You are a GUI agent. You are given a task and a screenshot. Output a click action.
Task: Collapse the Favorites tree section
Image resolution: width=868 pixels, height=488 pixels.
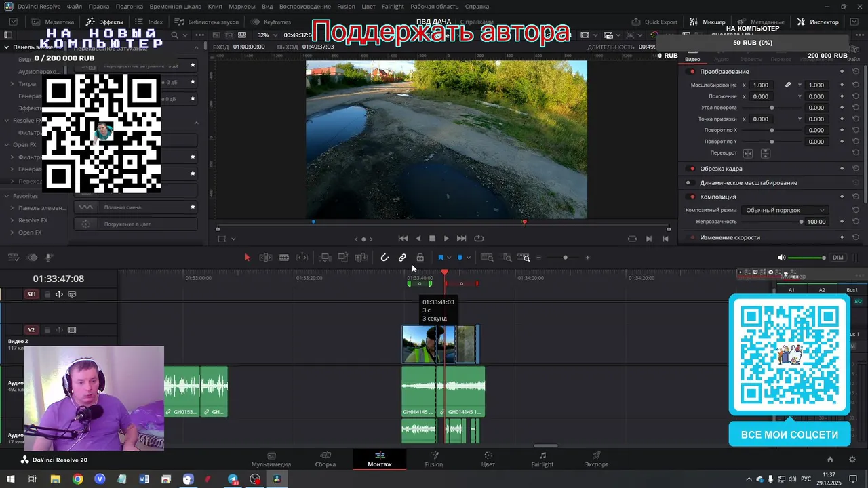[7, 196]
